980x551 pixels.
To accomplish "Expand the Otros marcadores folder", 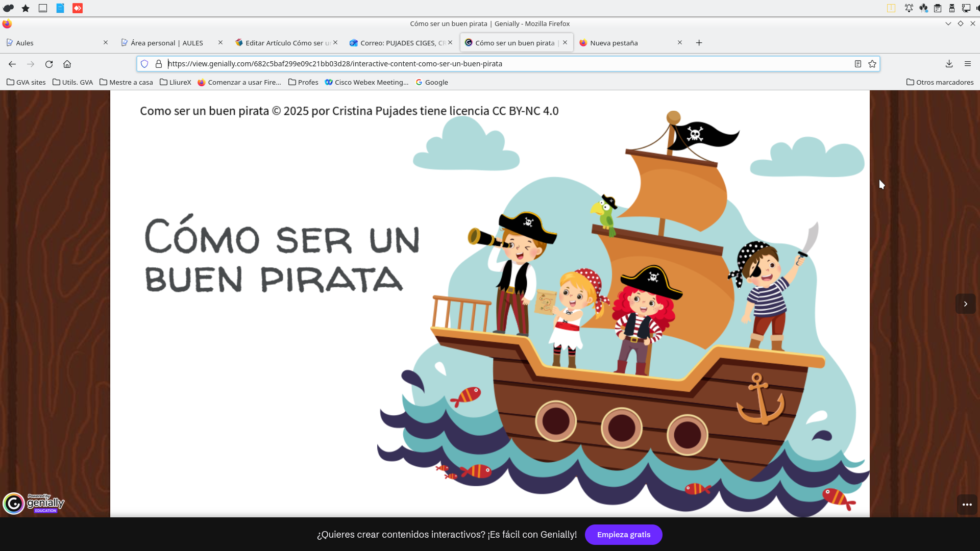I will click(940, 82).
